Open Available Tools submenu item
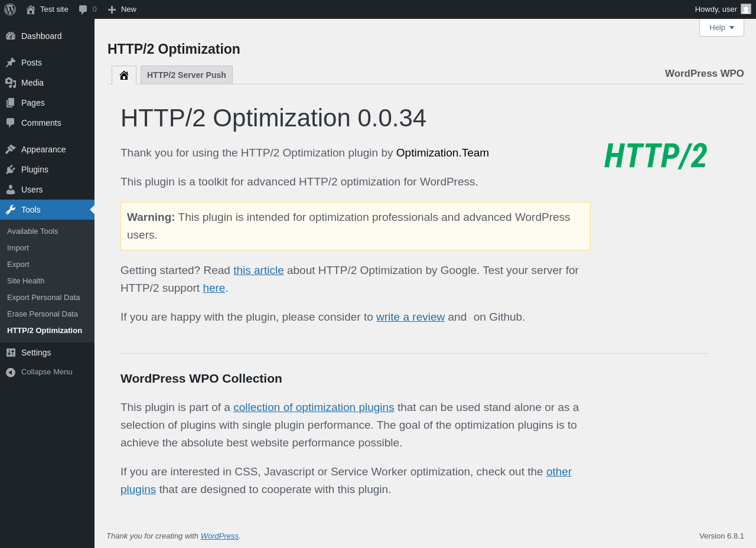The height and width of the screenshot is (548, 756). (x=32, y=231)
